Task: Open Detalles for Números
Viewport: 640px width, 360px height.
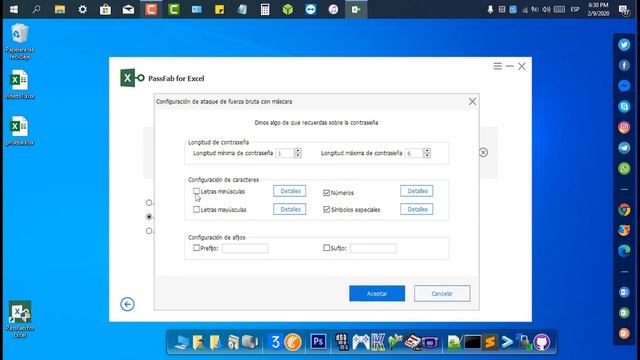Action: [417, 191]
